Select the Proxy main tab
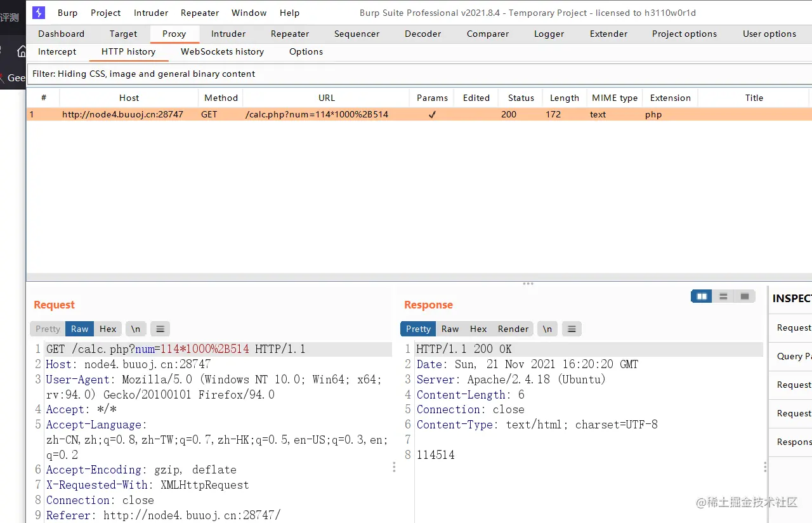 click(174, 34)
